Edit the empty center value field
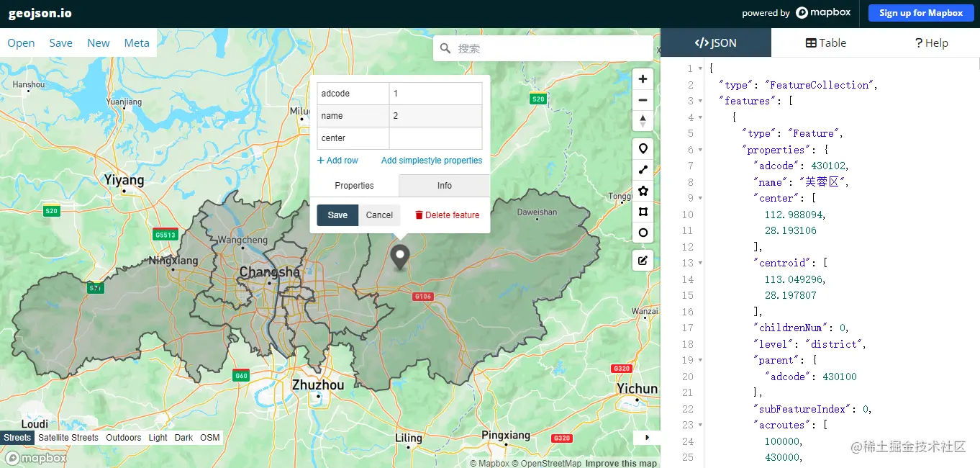The width and height of the screenshot is (980, 468). coord(435,138)
